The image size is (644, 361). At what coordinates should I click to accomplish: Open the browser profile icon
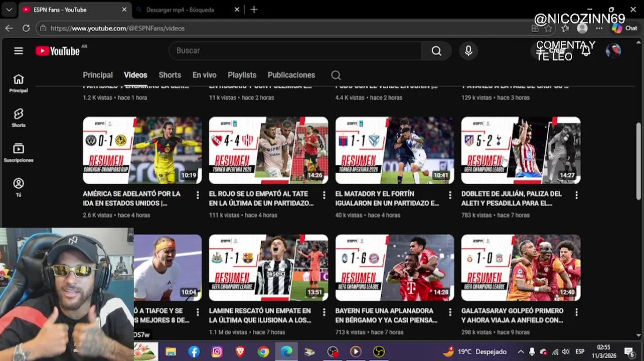pos(582,28)
